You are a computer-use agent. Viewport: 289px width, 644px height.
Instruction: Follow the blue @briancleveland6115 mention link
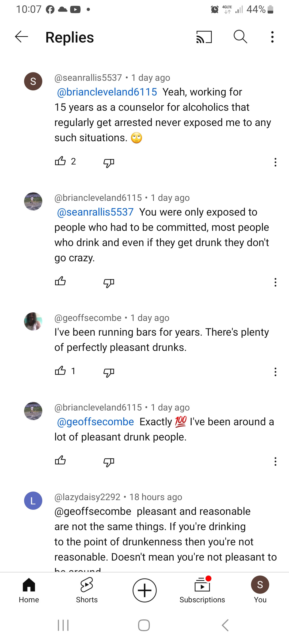107,92
